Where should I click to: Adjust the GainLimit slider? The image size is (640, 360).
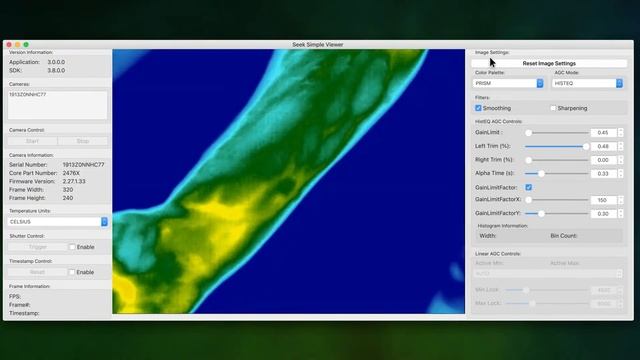(x=557, y=133)
